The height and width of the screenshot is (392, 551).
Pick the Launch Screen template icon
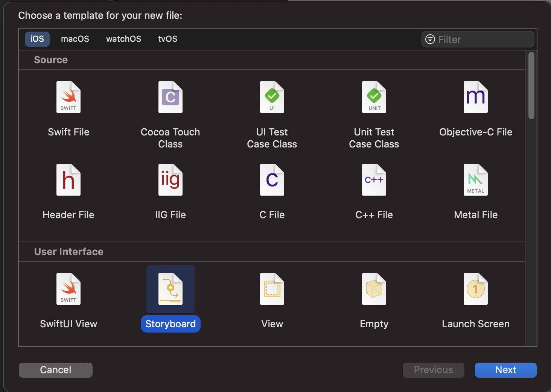476,289
